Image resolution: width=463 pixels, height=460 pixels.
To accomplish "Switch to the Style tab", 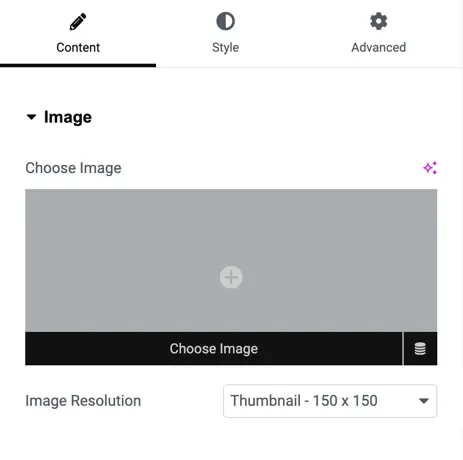I will click(x=226, y=33).
